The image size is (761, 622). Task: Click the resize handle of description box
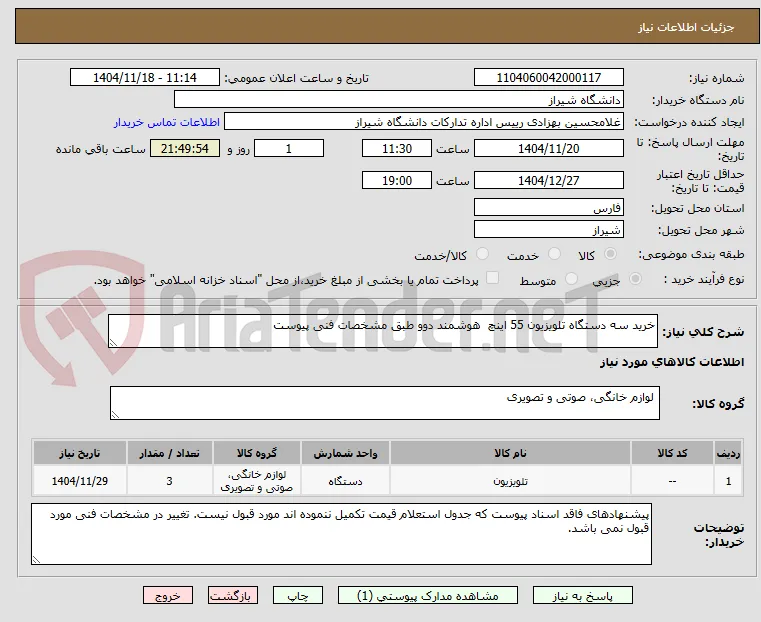point(113,343)
